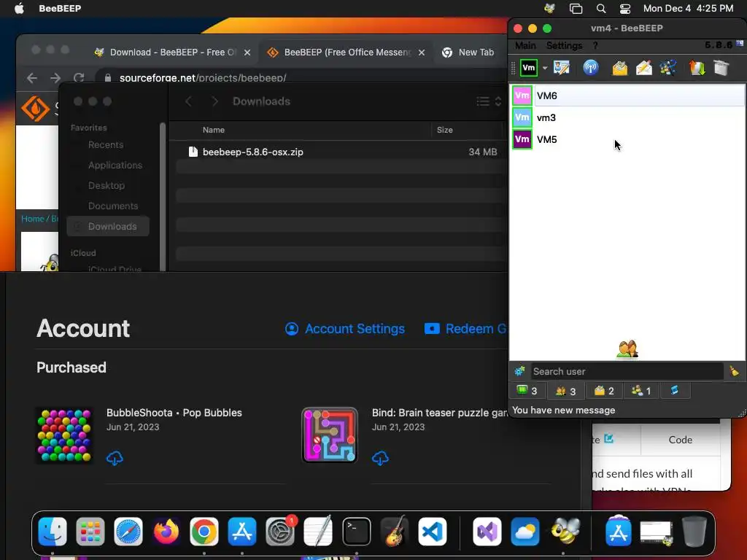
Task: Switch to the groups tab showing 1
Action: click(x=641, y=391)
